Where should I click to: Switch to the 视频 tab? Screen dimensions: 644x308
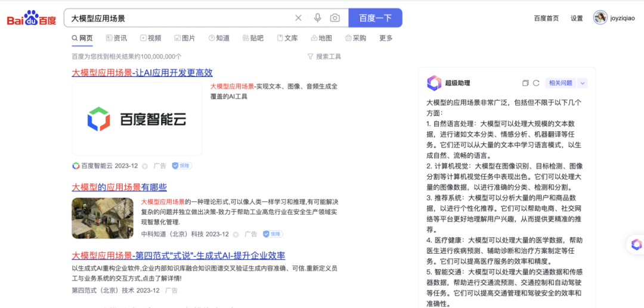[x=151, y=38]
